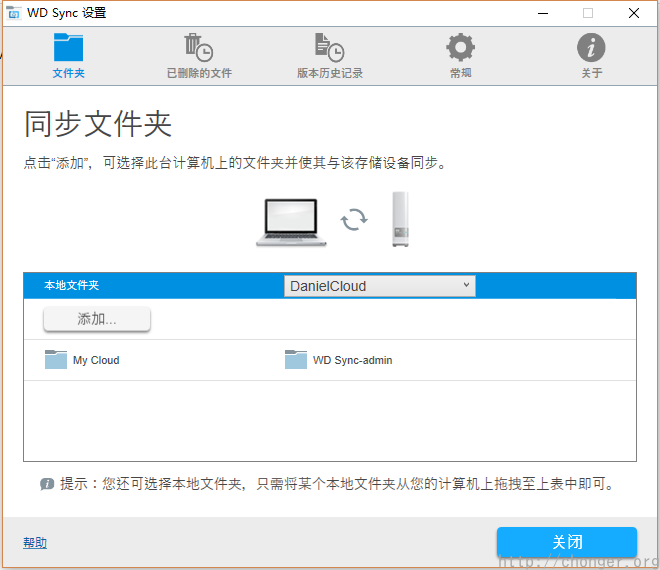Click the 同步文件夹 heading text
This screenshot has width=660, height=570.
pyautogui.click(x=98, y=124)
